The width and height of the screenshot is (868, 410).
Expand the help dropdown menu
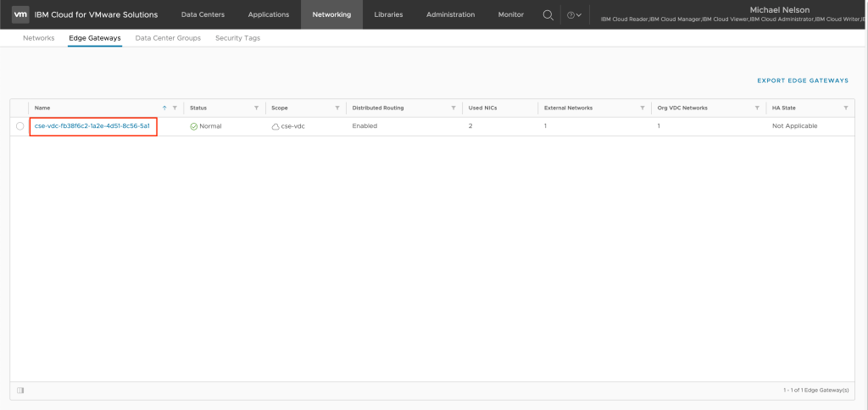click(x=574, y=15)
